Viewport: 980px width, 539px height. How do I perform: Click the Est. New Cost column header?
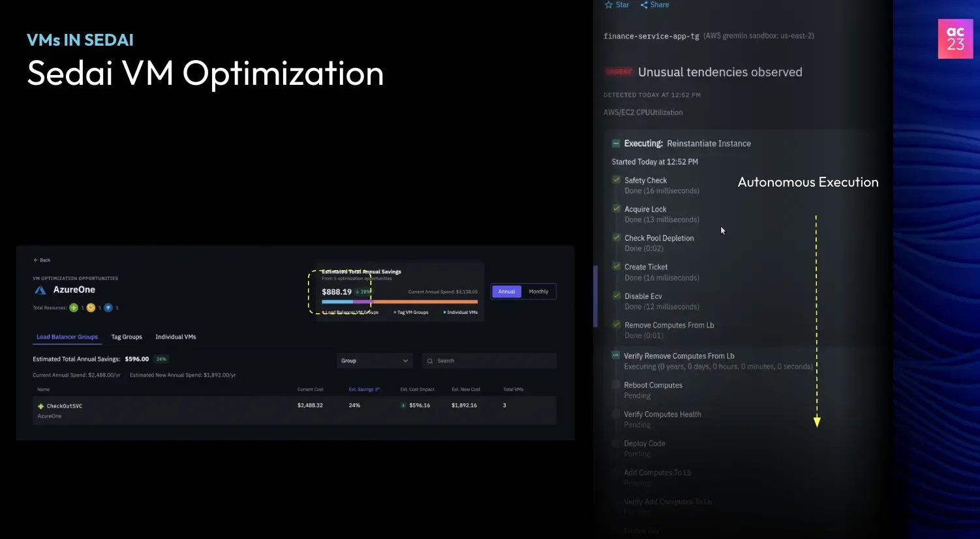[x=466, y=390]
